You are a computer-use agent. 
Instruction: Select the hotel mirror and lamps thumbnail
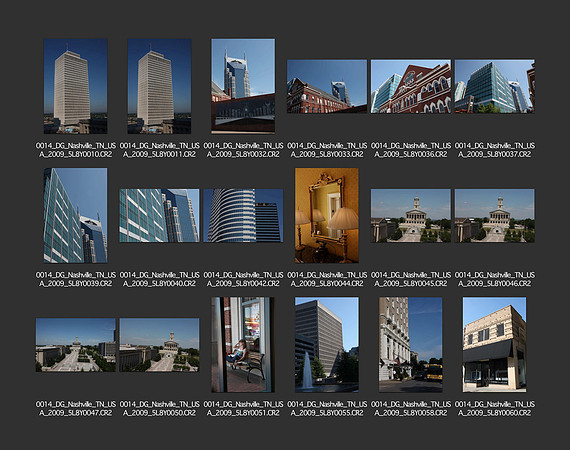coord(327,216)
